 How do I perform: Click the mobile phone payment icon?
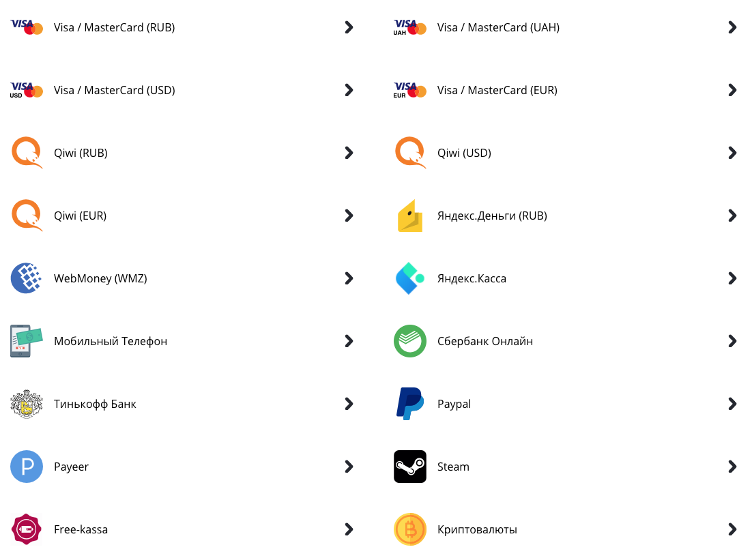pyautogui.click(x=27, y=341)
